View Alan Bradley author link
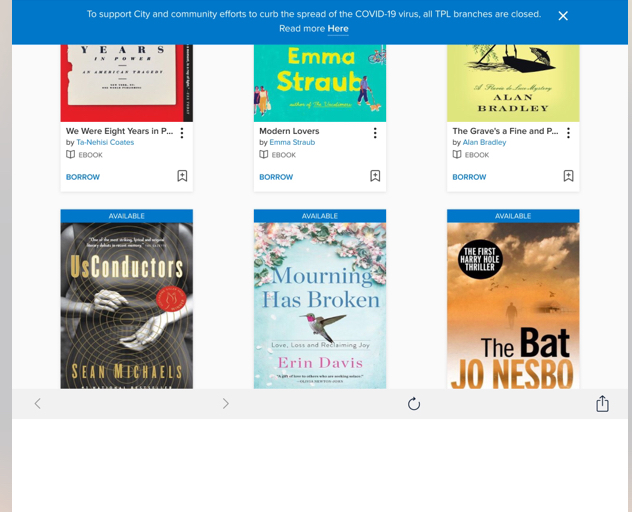The width and height of the screenshot is (632, 512). pos(484,142)
